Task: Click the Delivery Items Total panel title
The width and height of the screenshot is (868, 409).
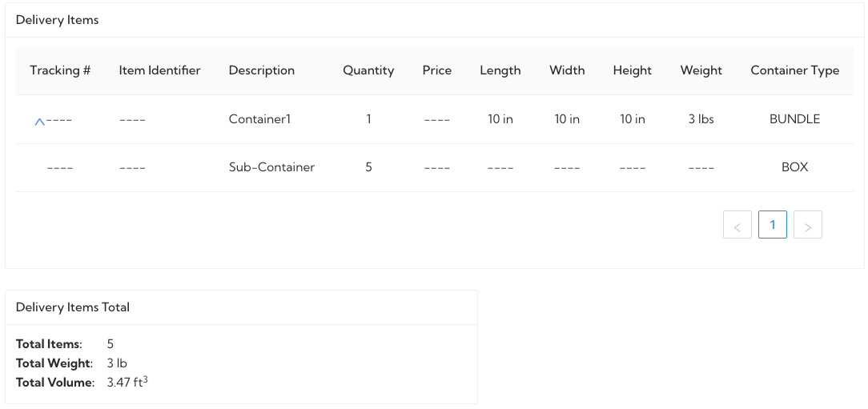Action: point(73,307)
